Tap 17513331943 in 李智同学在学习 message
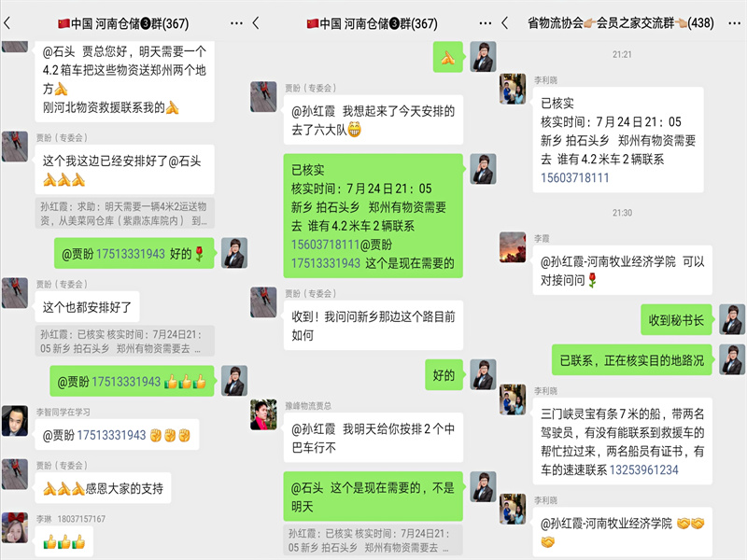Image resolution: width=747 pixels, height=560 pixels. pyautogui.click(x=111, y=435)
